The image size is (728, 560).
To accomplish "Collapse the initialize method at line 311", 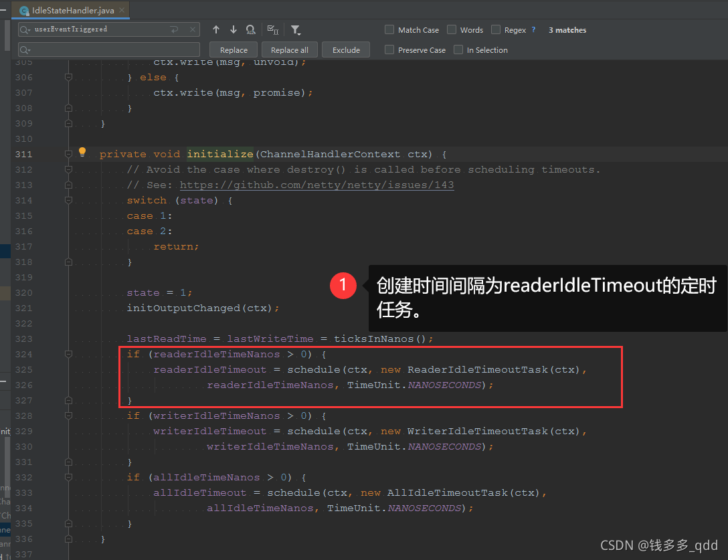I will [68, 154].
